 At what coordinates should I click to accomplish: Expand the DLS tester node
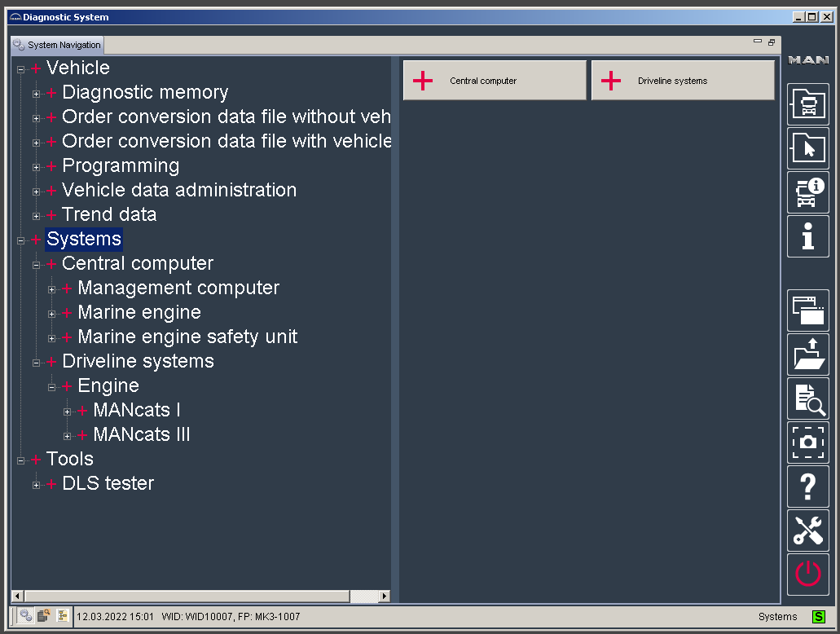click(x=37, y=485)
